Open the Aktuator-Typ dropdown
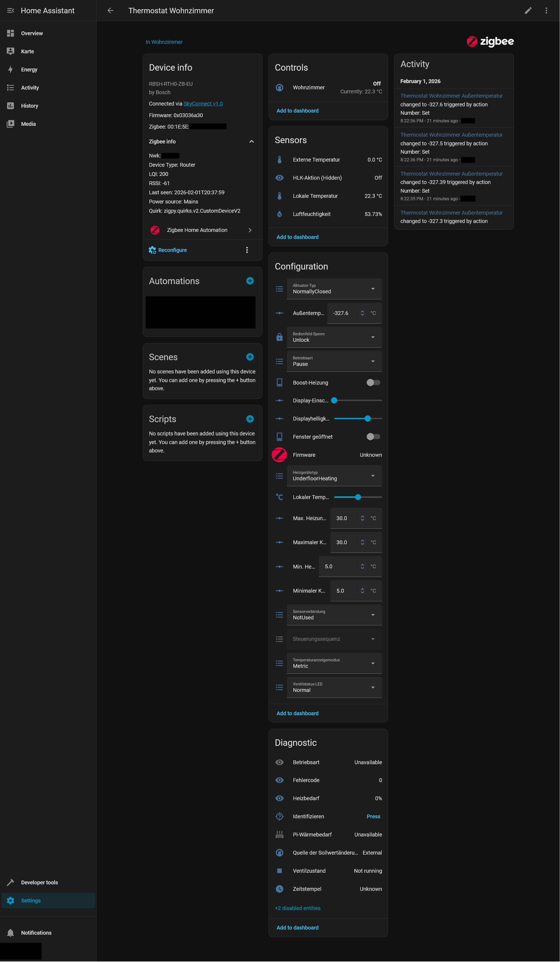 pyautogui.click(x=334, y=289)
